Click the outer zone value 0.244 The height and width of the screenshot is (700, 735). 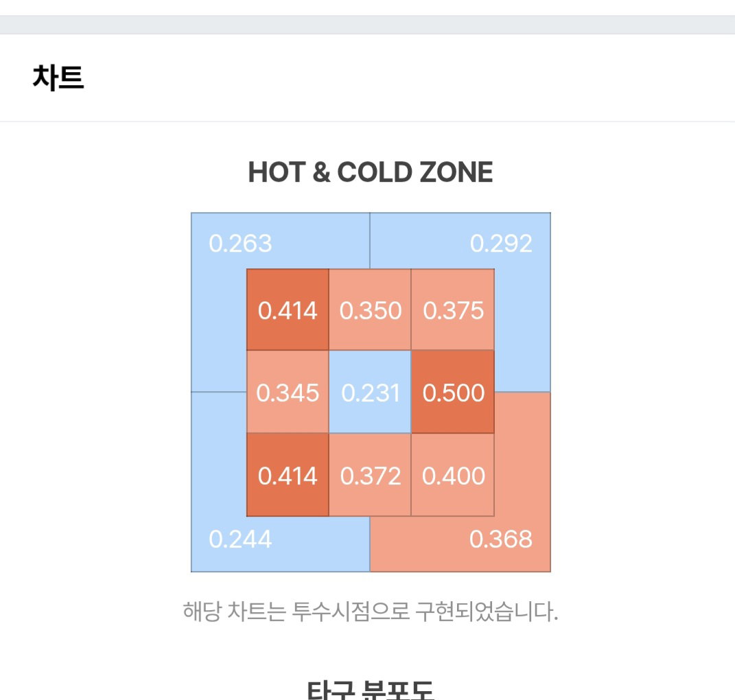click(240, 539)
